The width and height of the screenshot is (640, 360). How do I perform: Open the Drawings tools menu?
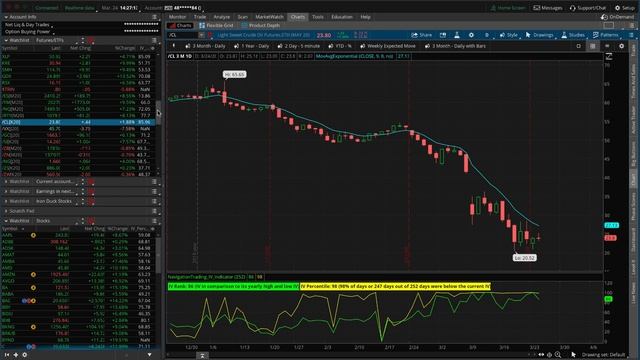(539, 35)
